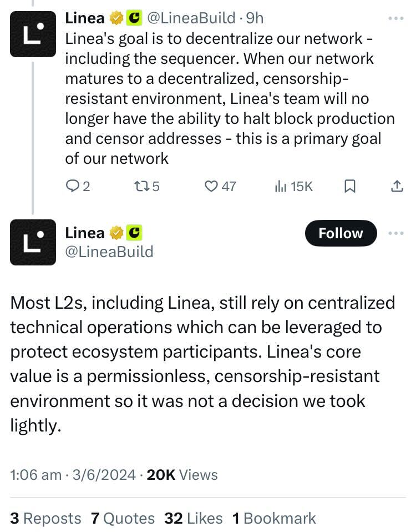Click the gold verified badge on main tweet
Viewport: 416px width, 532px height.
(x=116, y=232)
